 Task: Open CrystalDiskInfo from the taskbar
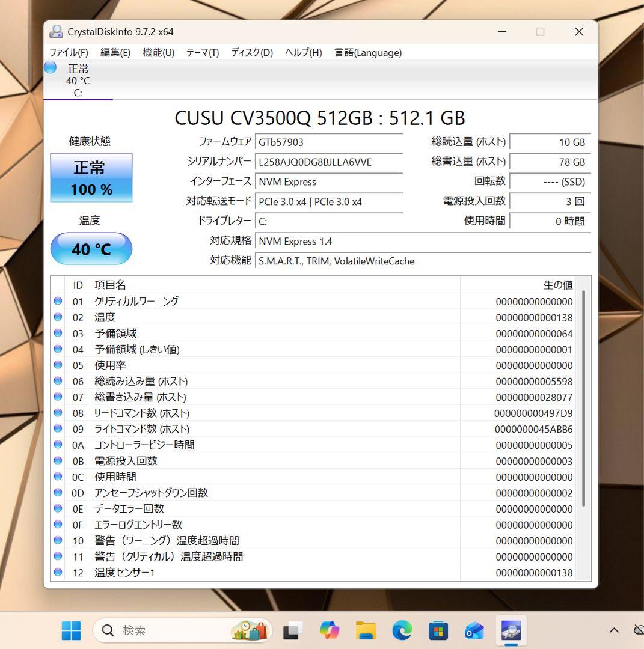tap(511, 630)
